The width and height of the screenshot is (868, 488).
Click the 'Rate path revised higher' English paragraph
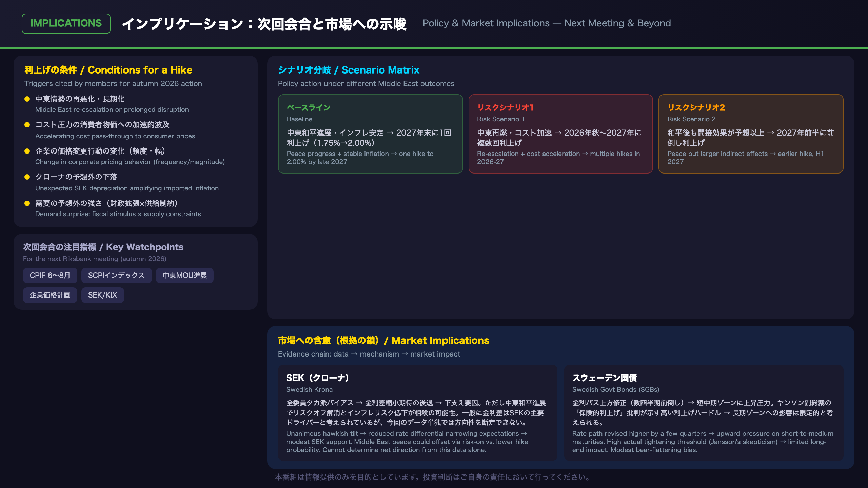tap(703, 442)
